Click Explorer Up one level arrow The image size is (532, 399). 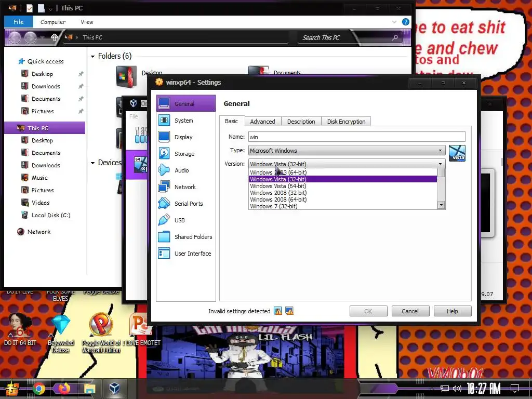tap(54, 37)
